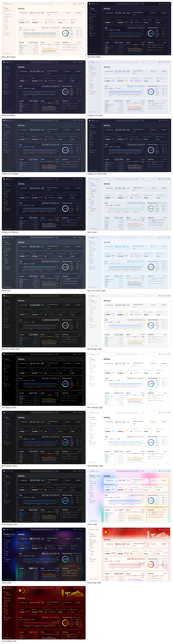
Task: Select Direct outbound mode in Catppuccin Mocha
Action: (x=35, y=188)
